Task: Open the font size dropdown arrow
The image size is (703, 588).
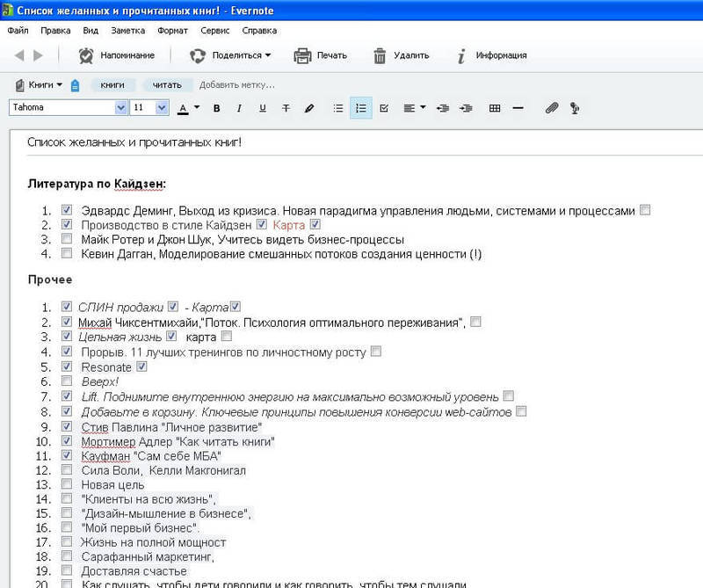Action: 162,107
